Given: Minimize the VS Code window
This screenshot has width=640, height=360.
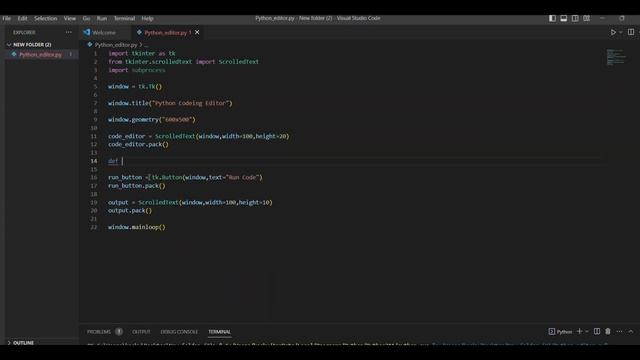Looking at the screenshot, I should (602, 18).
